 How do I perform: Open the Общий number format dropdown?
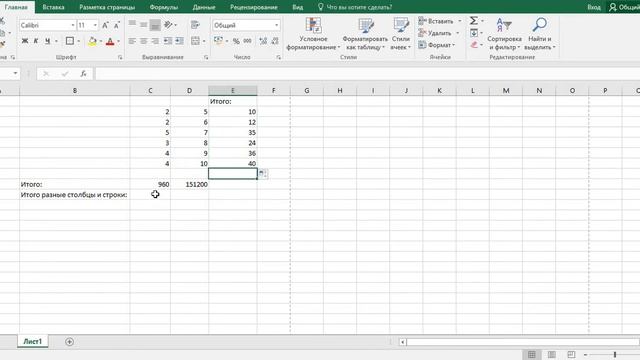tap(276, 25)
